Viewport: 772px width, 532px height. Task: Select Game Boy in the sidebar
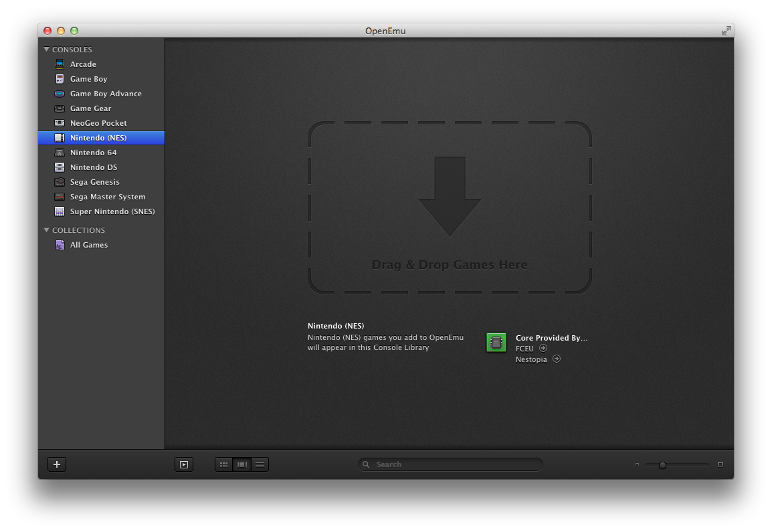pyautogui.click(x=102, y=79)
